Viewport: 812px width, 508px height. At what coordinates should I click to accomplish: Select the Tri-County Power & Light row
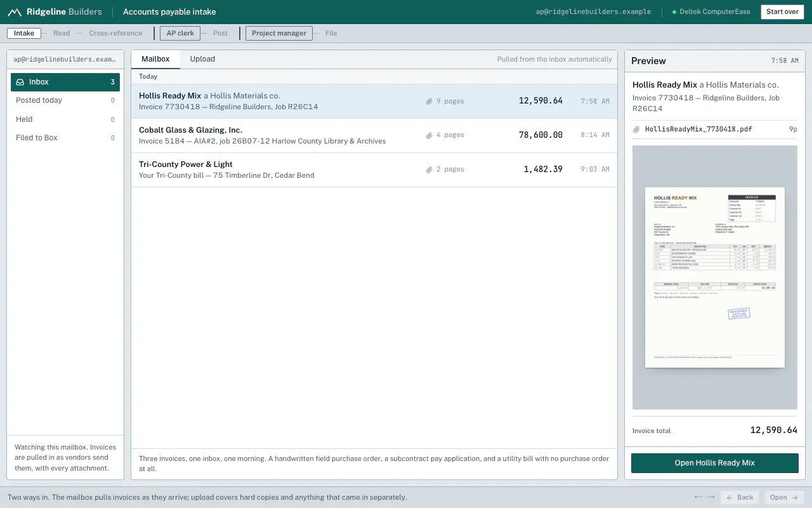click(x=374, y=170)
